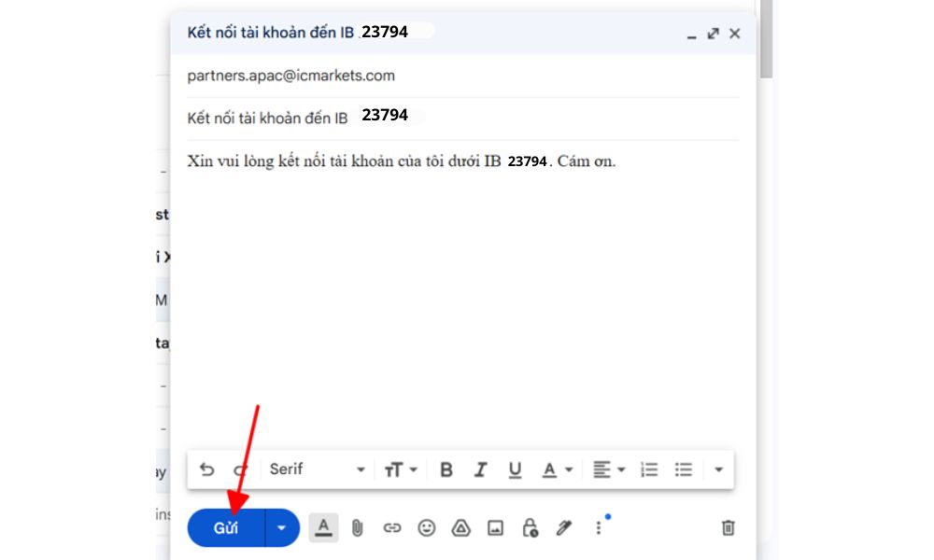
Task: Insert a hyperlink with the link icon
Action: (391, 527)
